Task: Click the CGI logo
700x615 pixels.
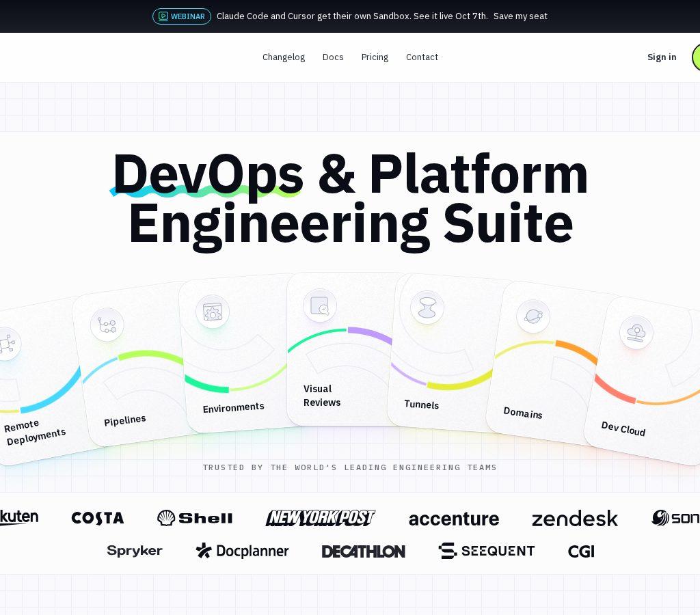Action: point(581,551)
